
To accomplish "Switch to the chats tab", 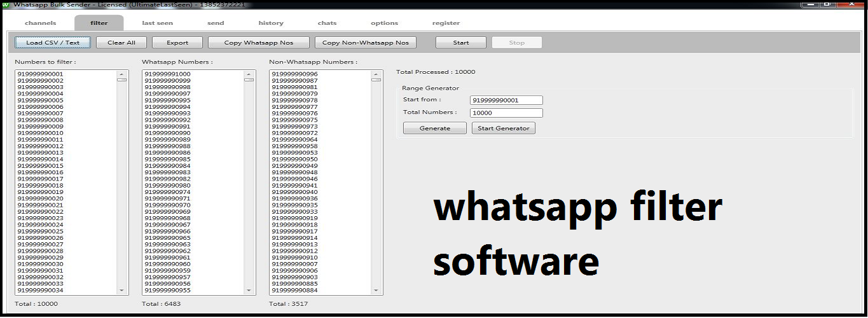I will [327, 23].
